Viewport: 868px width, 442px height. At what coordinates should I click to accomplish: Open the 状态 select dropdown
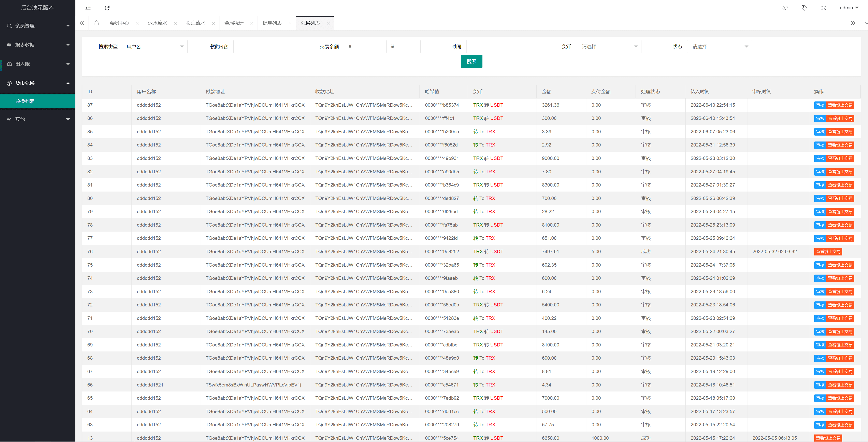(x=719, y=46)
